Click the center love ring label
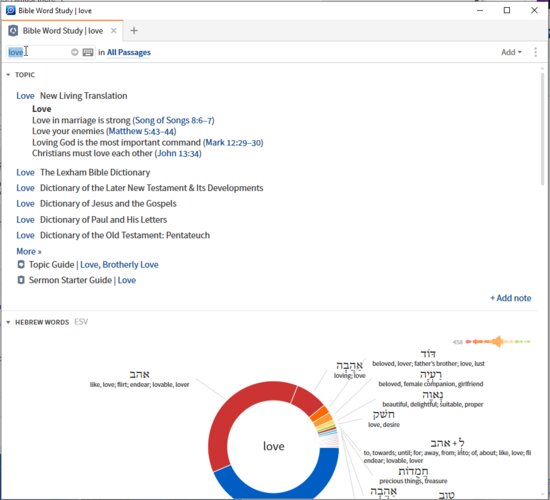Viewport: 550px width, 500px height. [274, 446]
